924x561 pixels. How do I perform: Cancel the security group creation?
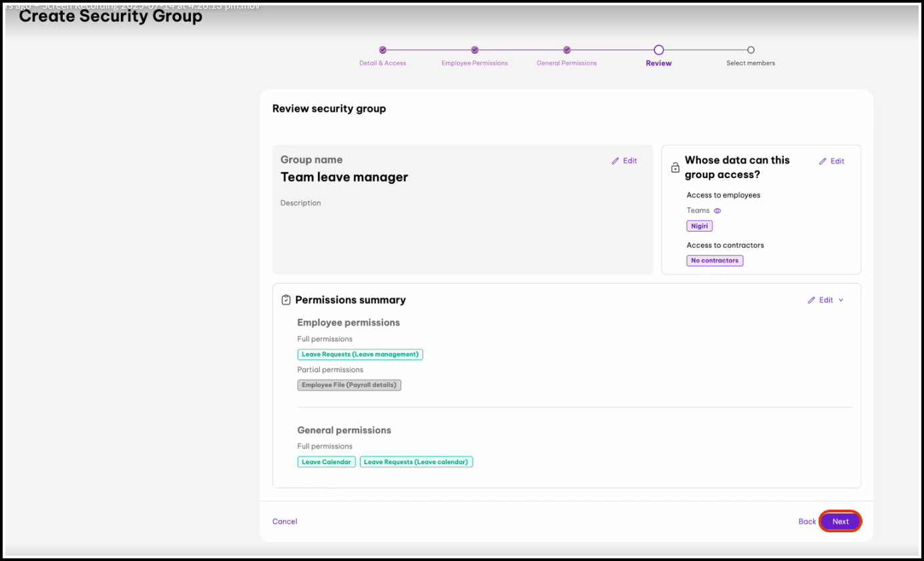[x=284, y=522]
